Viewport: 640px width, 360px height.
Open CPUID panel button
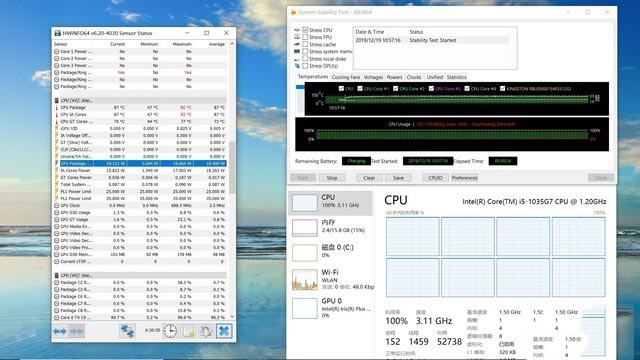tap(435, 178)
